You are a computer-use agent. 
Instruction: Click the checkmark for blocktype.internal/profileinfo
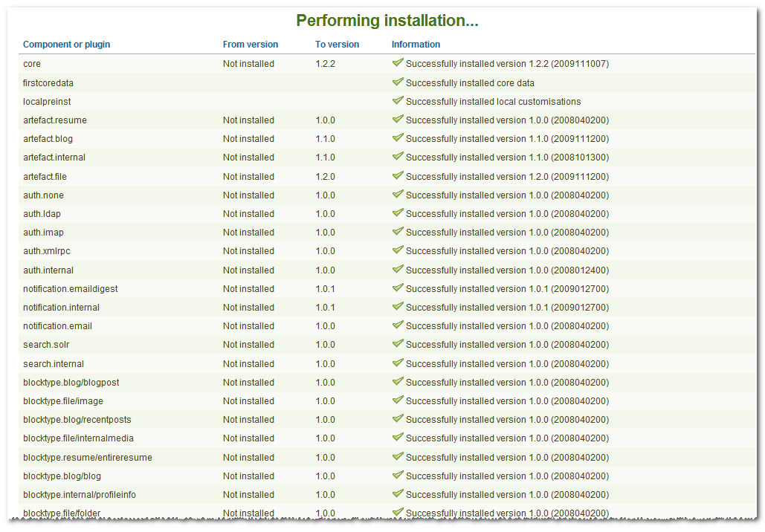398,493
